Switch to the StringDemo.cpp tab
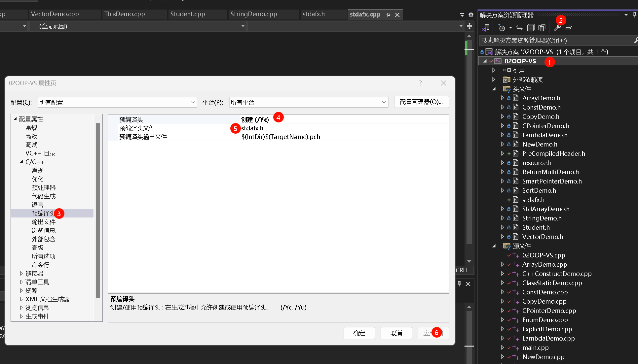The width and height of the screenshot is (638, 364). pyautogui.click(x=253, y=14)
